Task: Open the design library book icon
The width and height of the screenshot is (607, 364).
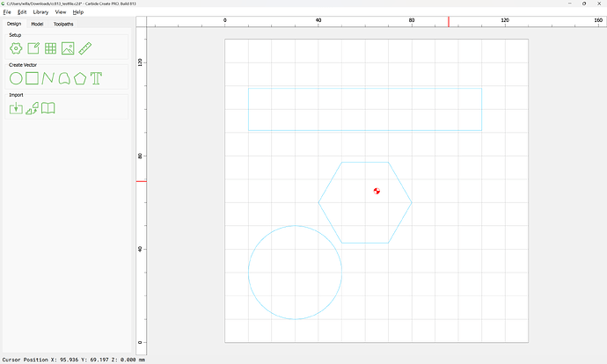Action: [48, 108]
